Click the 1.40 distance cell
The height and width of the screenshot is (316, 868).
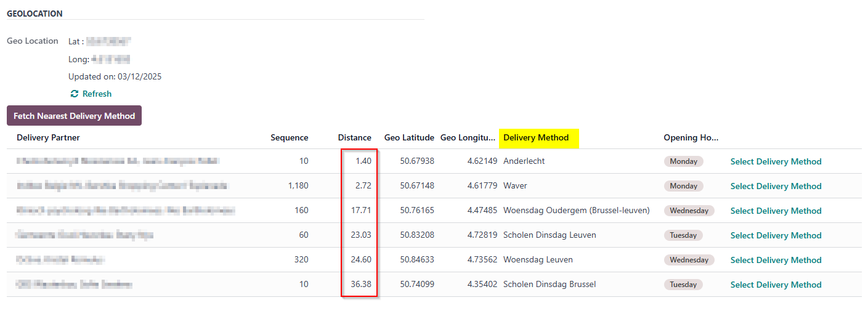pos(363,161)
